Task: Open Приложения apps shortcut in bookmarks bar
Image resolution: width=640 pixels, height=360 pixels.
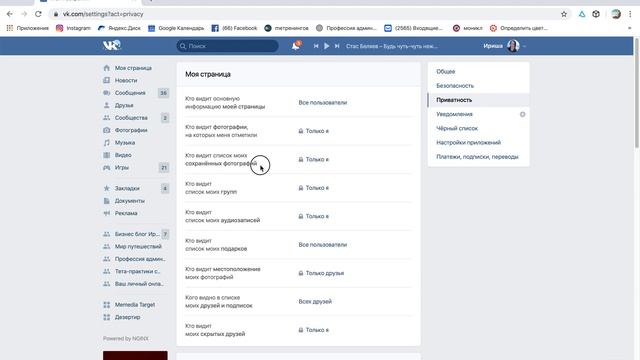Action: coord(28,28)
